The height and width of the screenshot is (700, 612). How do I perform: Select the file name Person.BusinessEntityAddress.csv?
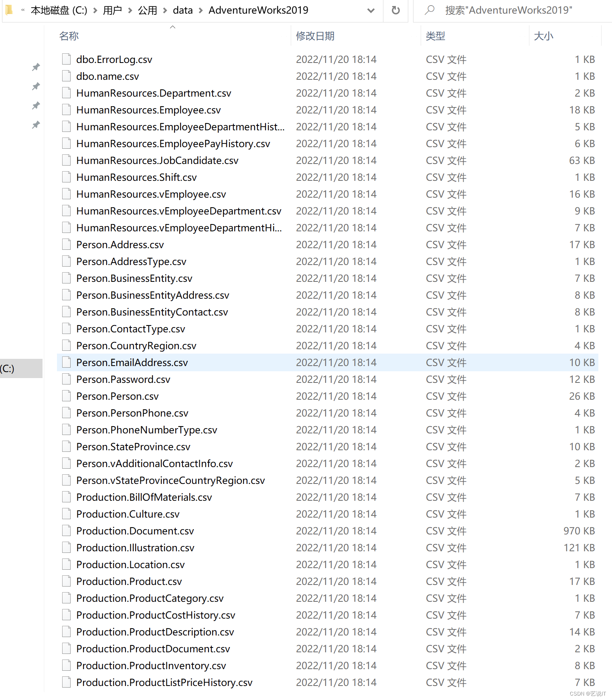point(153,295)
